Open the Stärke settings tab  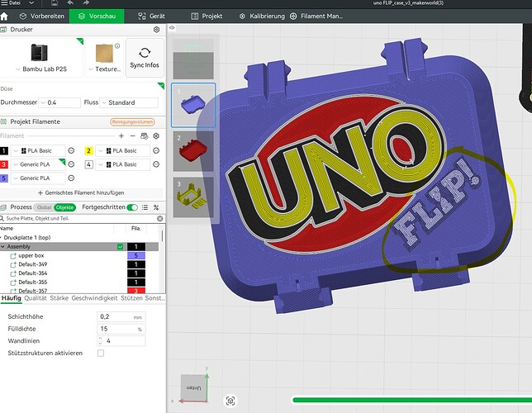pos(59,298)
